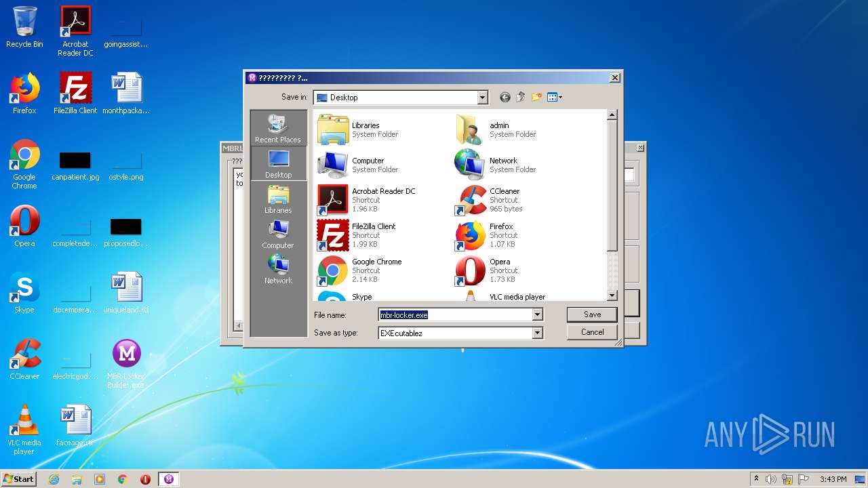Open Chrome from the taskbar
The height and width of the screenshot is (488, 868).
pyautogui.click(x=123, y=479)
